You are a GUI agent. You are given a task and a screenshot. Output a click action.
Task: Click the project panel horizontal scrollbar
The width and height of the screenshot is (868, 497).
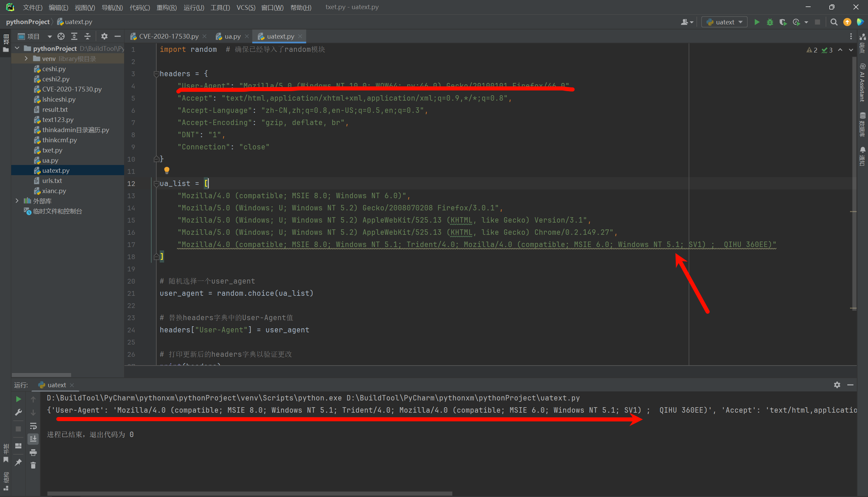tap(41, 375)
